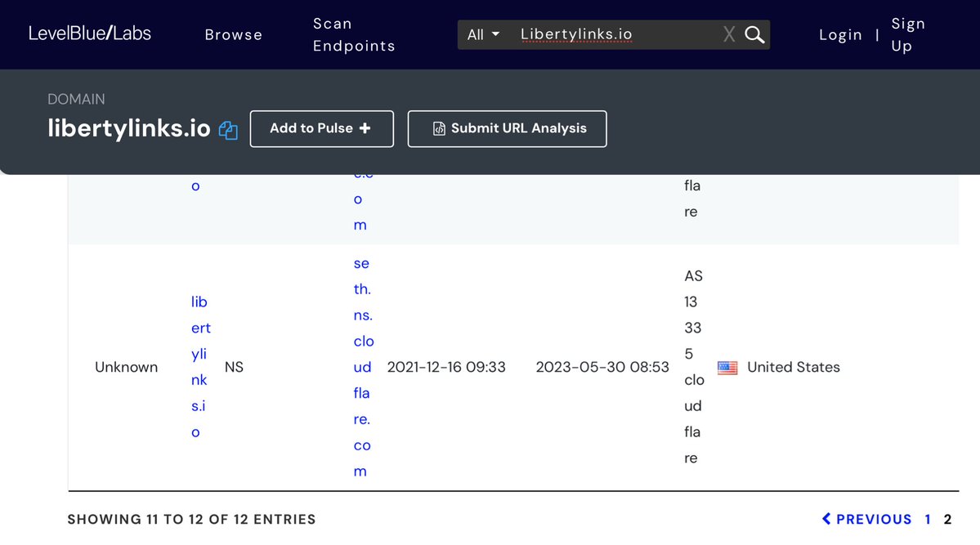Click the Login link
The width and height of the screenshot is (980, 545).
(840, 34)
